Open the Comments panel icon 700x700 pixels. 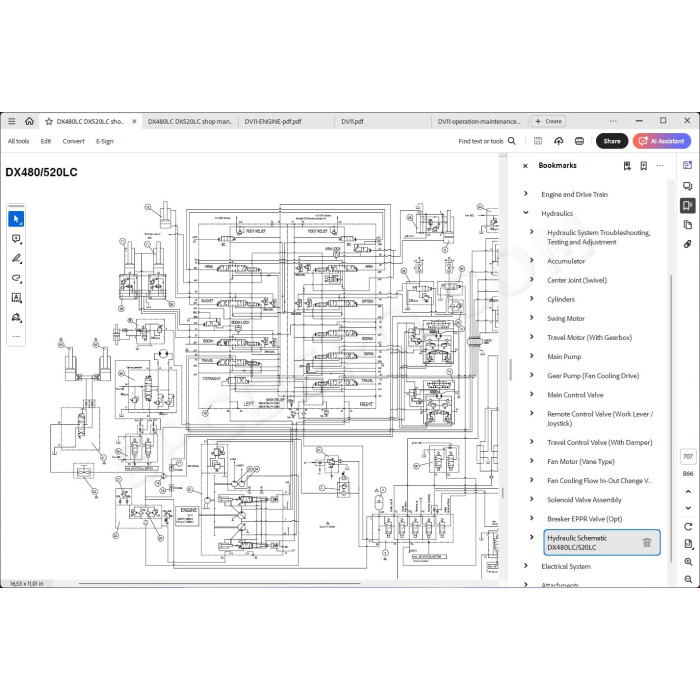688,186
